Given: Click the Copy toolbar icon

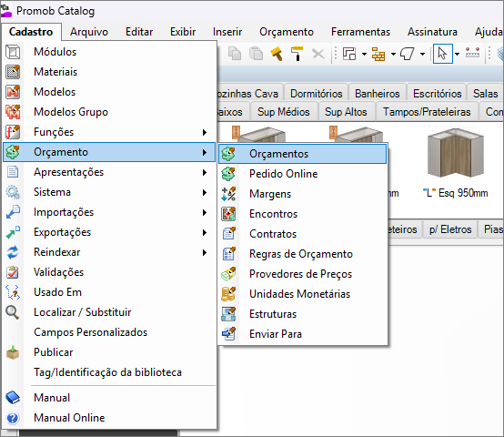Looking at the screenshot, I should (x=235, y=54).
